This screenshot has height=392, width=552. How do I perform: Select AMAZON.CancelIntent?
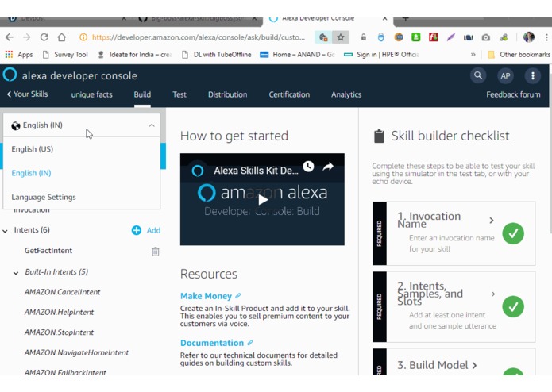pyautogui.click(x=62, y=292)
